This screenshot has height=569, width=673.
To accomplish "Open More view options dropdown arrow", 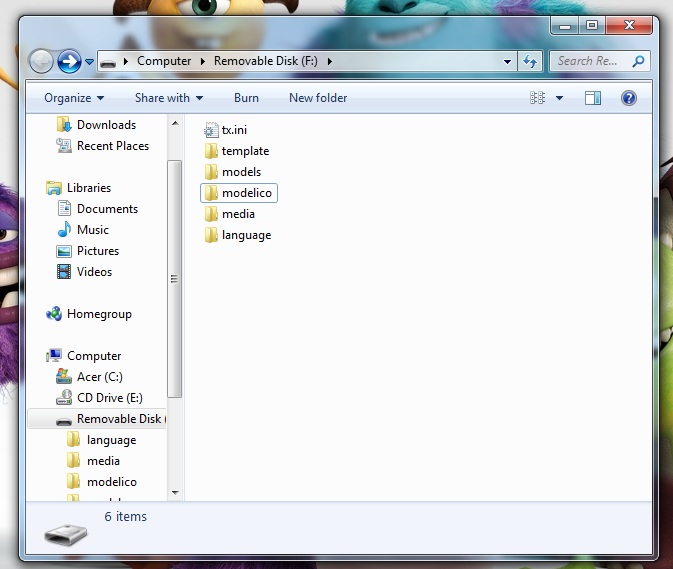I will (x=559, y=98).
